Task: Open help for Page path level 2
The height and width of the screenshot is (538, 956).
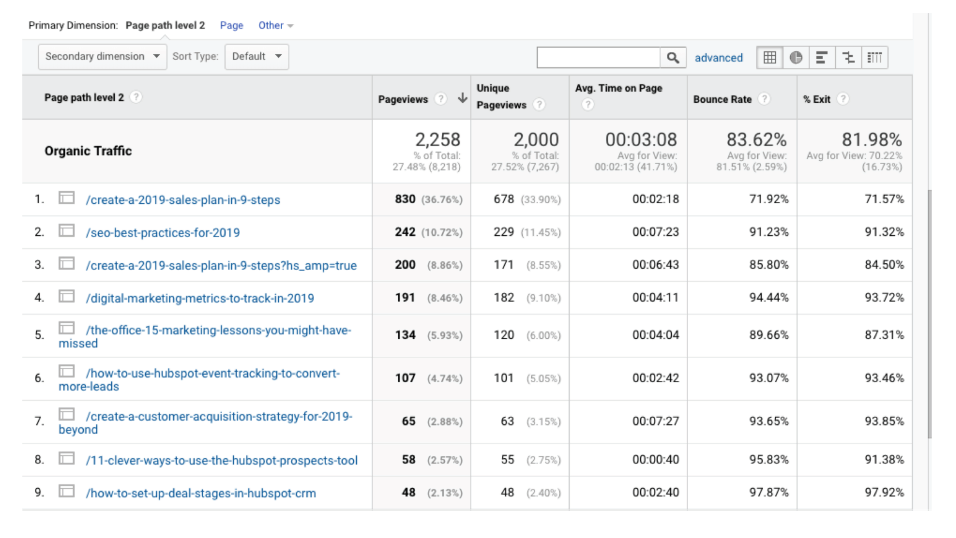Action: (x=136, y=97)
